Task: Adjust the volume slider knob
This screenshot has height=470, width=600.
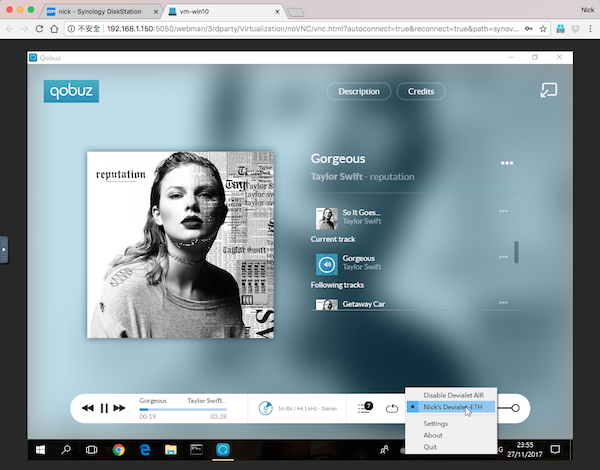Action: coord(515,408)
